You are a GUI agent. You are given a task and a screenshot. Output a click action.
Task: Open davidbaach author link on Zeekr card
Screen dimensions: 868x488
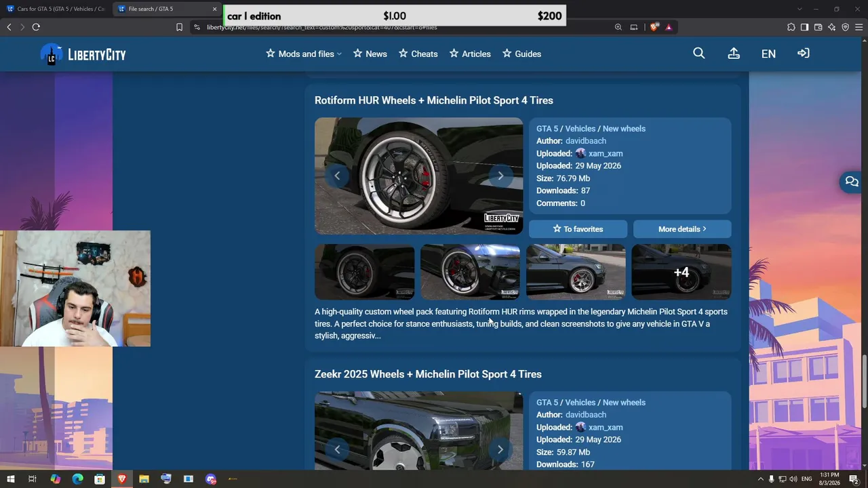[586, 415]
